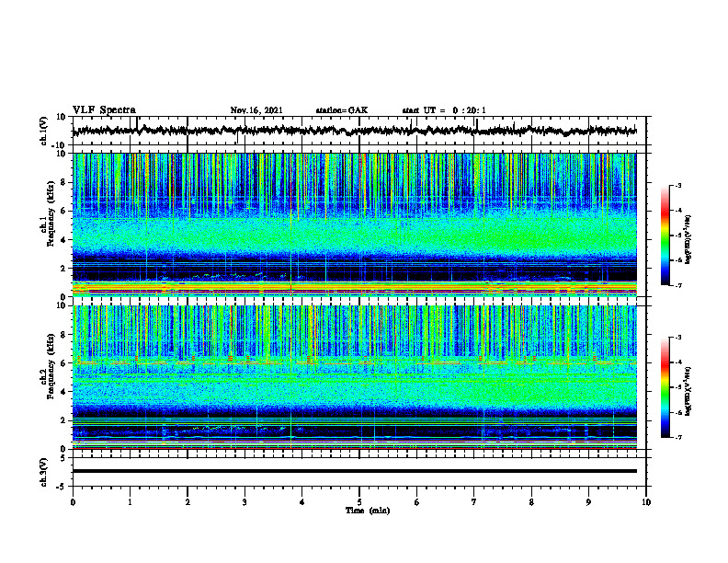Click the "station=GAK" header label
The image size is (728, 563).
[x=342, y=110]
